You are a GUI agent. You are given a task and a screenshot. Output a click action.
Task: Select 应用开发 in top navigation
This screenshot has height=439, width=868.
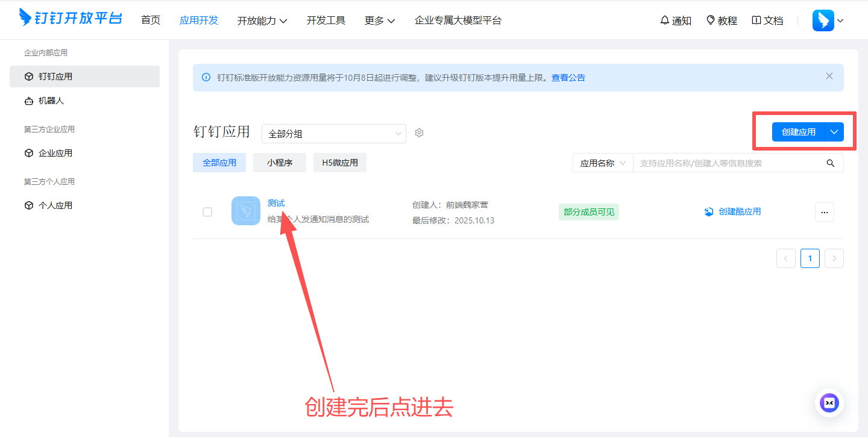pyautogui.click(x=199, y=20)
